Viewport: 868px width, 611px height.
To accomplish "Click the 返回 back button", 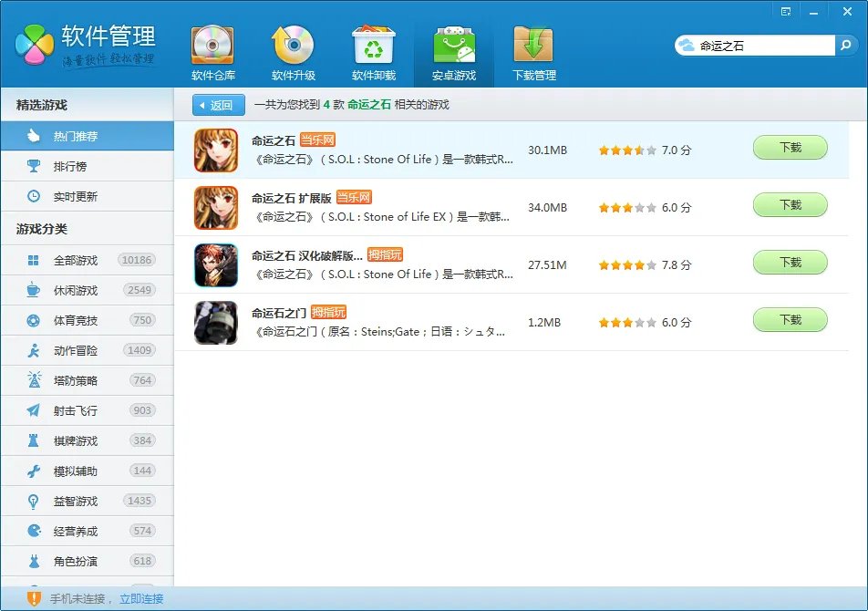I will [216, 105].
